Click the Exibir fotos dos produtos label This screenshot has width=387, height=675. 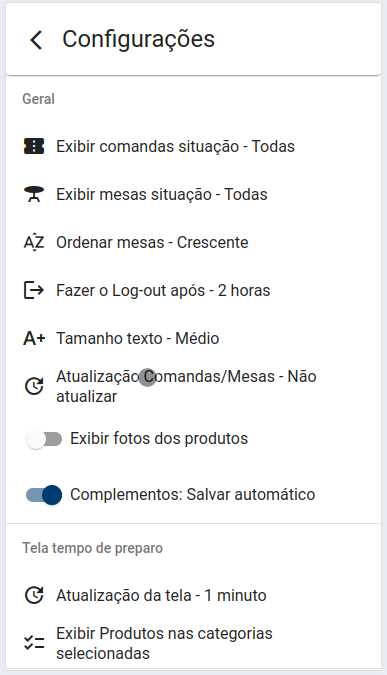tap(159, 438)
